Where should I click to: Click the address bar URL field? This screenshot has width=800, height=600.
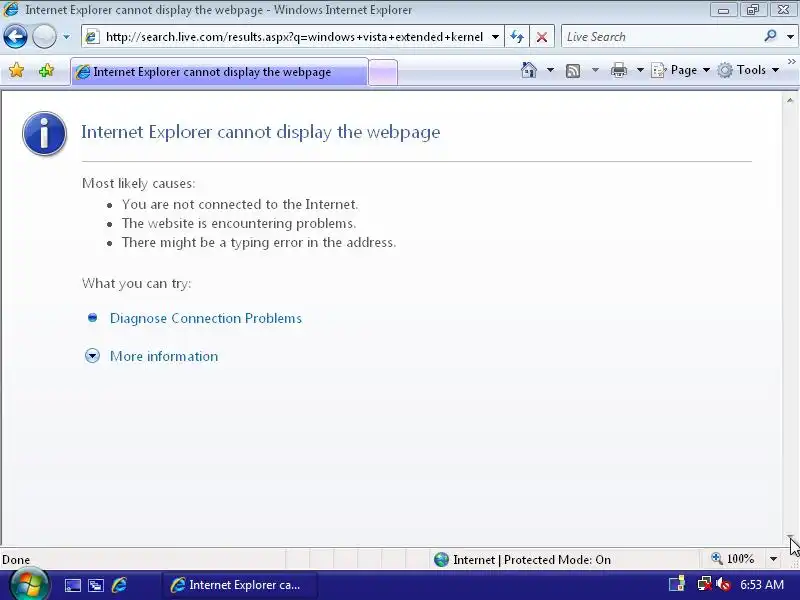(294, 37)
